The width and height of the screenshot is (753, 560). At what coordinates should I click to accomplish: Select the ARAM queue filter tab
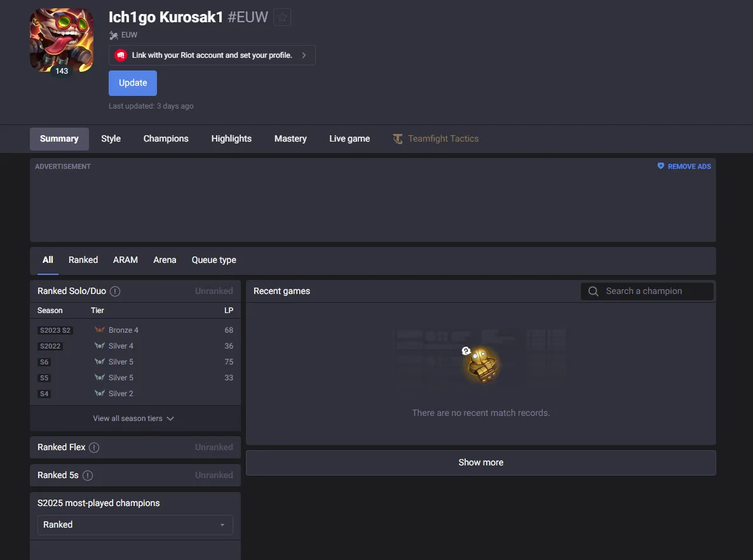125,260
